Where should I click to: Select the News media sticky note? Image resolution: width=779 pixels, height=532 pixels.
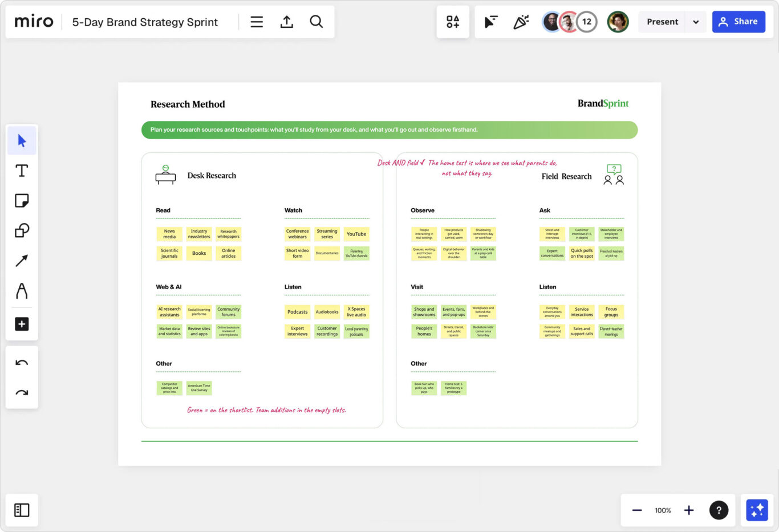click(169, 234)
